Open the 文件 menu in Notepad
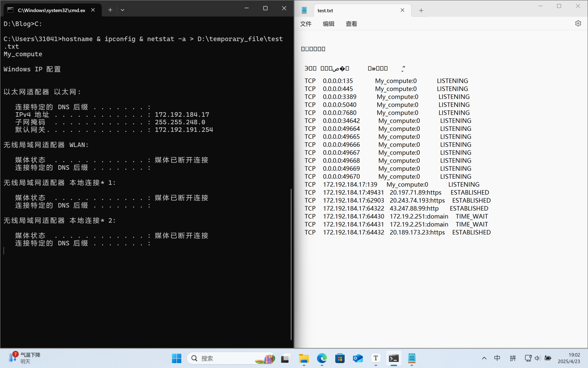 [x=306, y=24]
